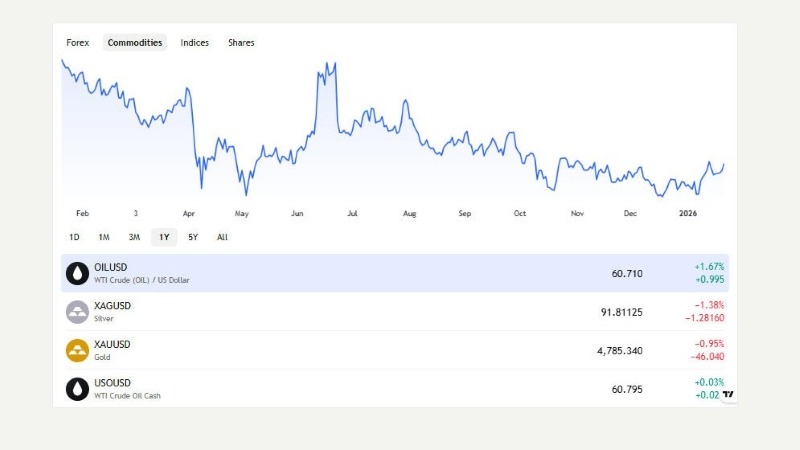The height and width of the screenshot is (450, 800).
Task: Choose the 3M time range
Action: point(134,237)
